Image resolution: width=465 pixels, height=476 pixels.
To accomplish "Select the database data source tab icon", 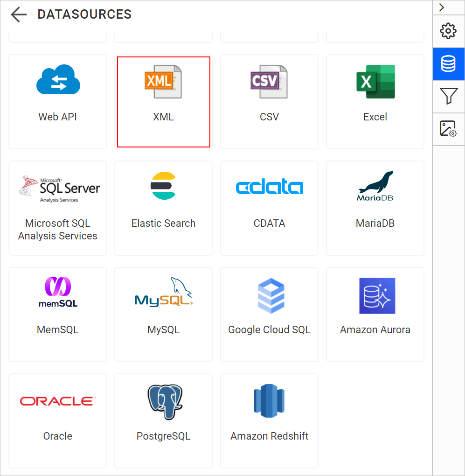I will tap(448, 64).
